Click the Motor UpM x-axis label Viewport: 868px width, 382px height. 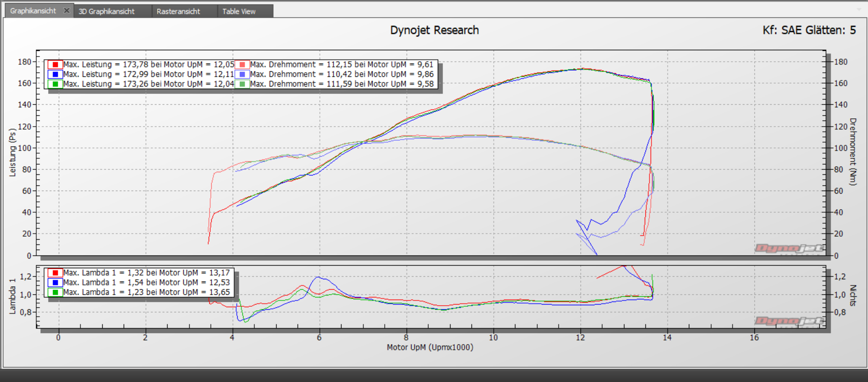click(430, 347)
